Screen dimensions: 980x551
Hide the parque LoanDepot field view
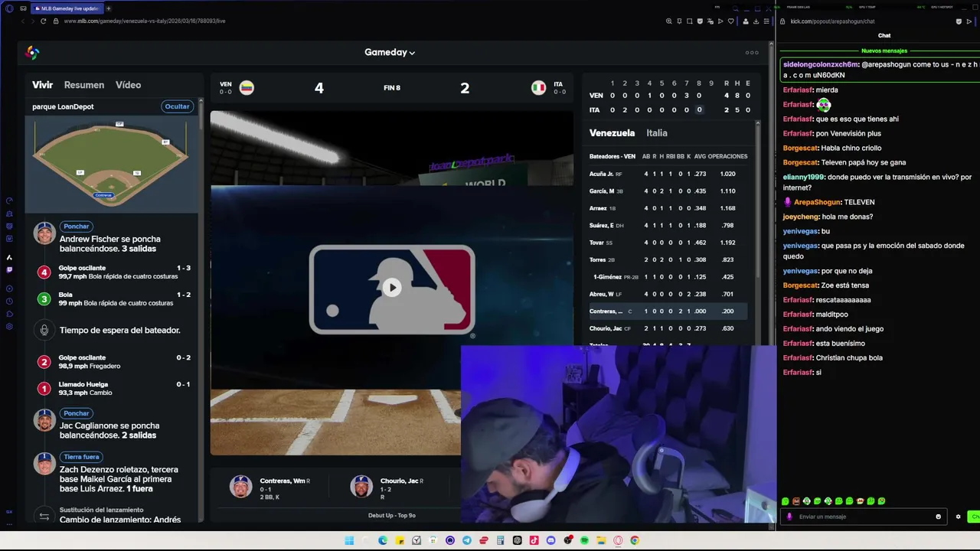click(x=177, y=106)
